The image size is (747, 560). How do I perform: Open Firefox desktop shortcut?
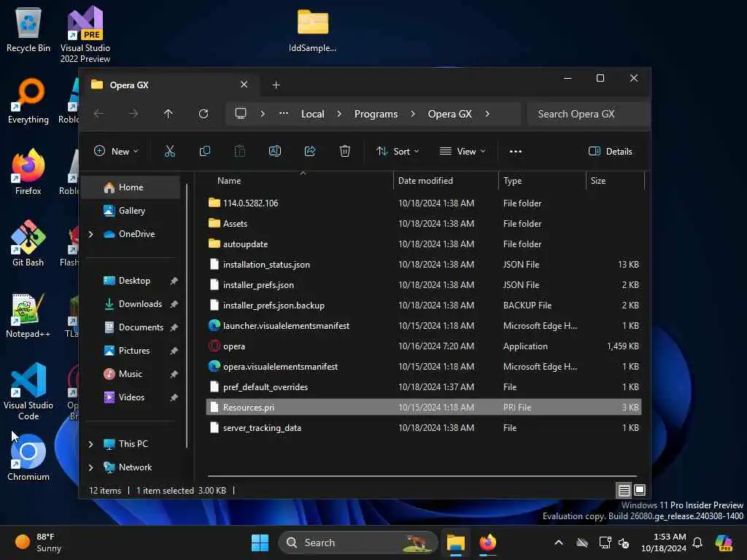click(28, 172)
